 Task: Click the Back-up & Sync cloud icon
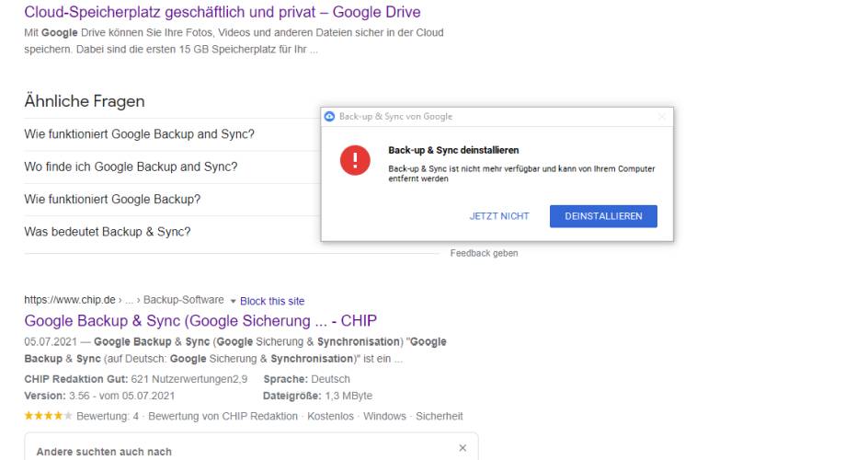(329, 116)
